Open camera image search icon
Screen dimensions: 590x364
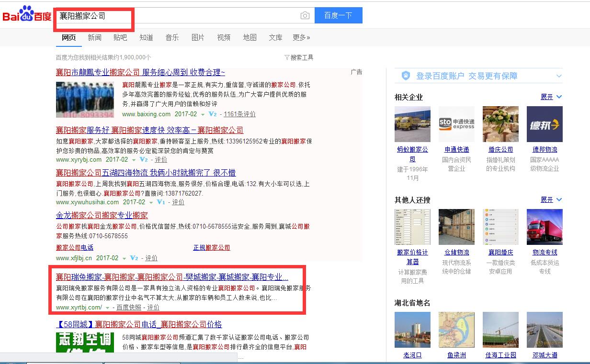pyautogui.click(x=305, y=15)
